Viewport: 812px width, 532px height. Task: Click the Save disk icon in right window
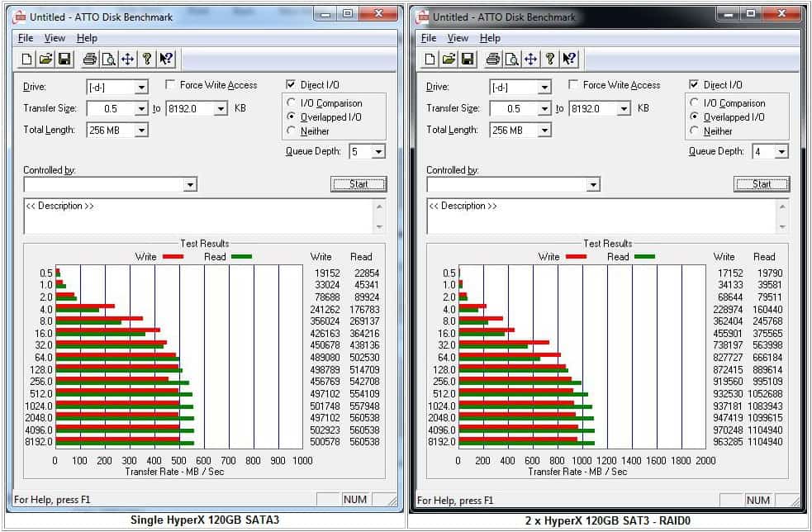[468, 59]
